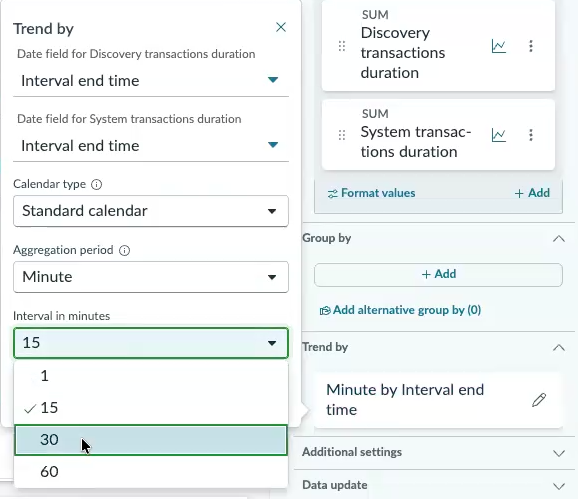Open Date field for Discovery transactions dropdown
This screenshot has height=499, width=578.
[x=151, y=81]
